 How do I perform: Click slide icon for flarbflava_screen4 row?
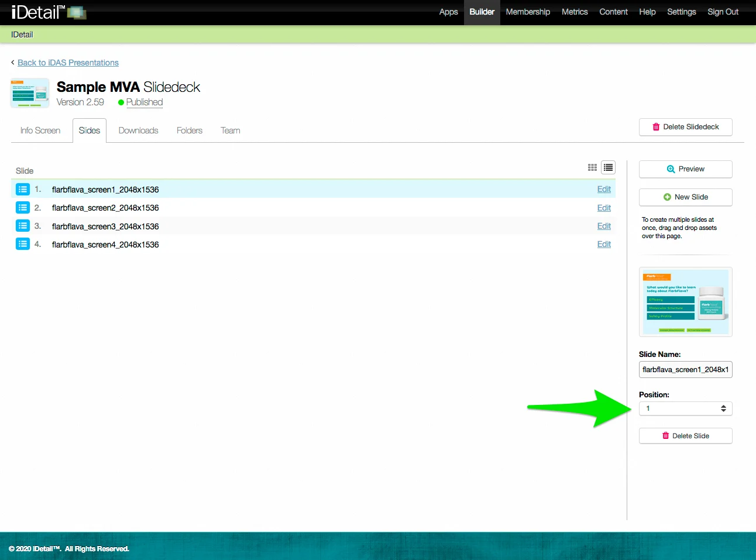coord(23,243)
